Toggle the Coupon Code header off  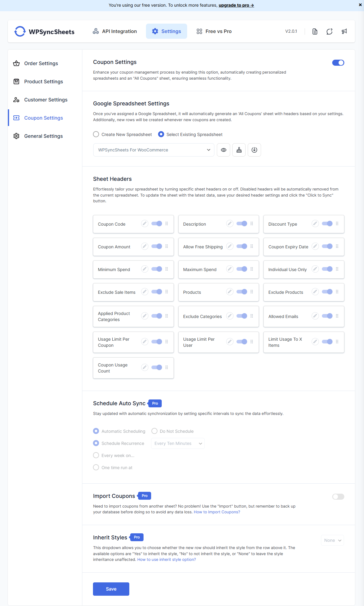coord(157,224)
